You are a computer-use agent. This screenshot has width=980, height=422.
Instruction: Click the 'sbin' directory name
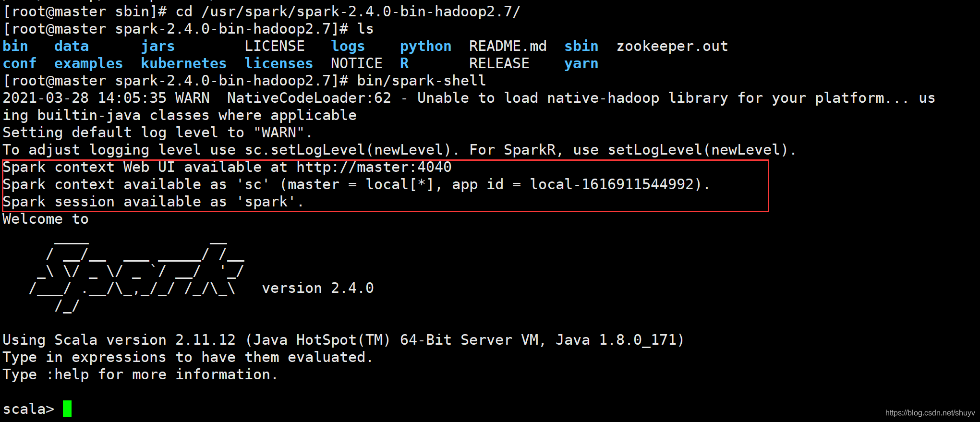(581, 46)
